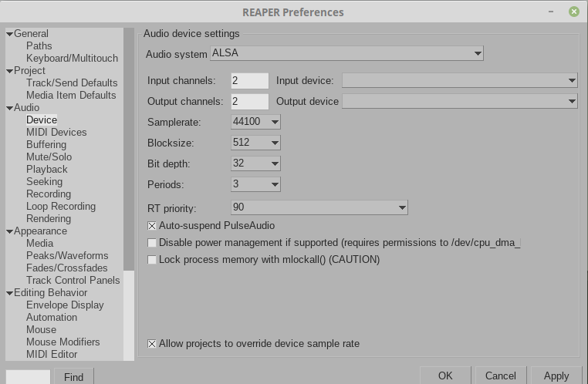Collapse the General tree section
The image size is (588, 384).
[x=9, y=34]
